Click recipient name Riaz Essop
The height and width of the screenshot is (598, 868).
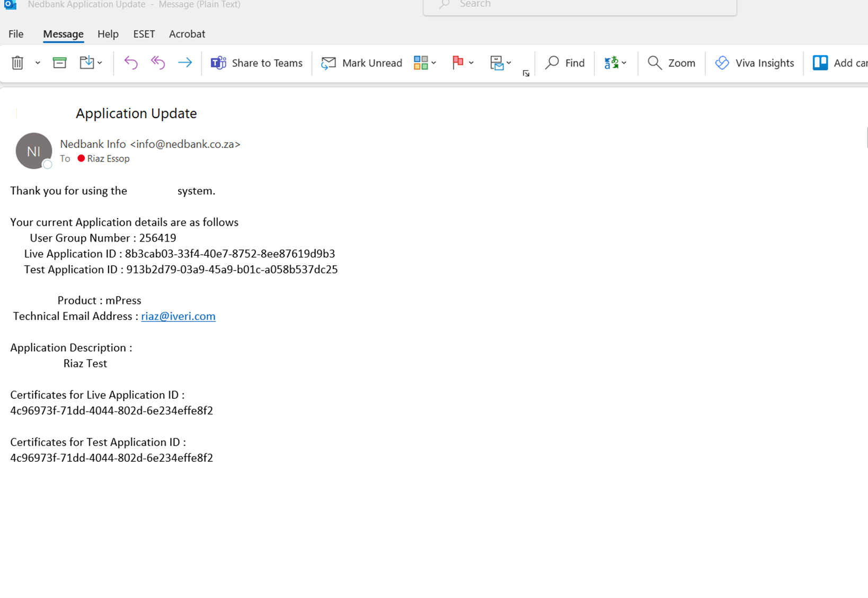[108, 158]
